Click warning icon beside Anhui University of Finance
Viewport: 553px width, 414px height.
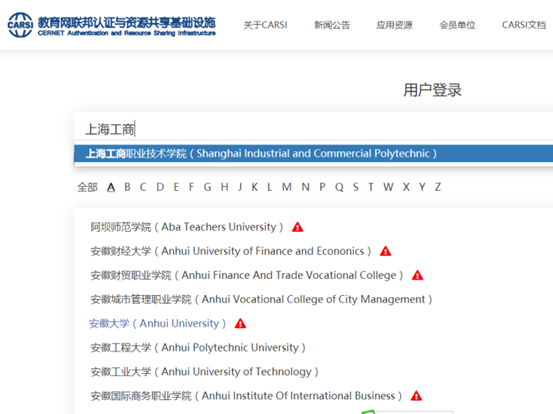tap(385, 251)
